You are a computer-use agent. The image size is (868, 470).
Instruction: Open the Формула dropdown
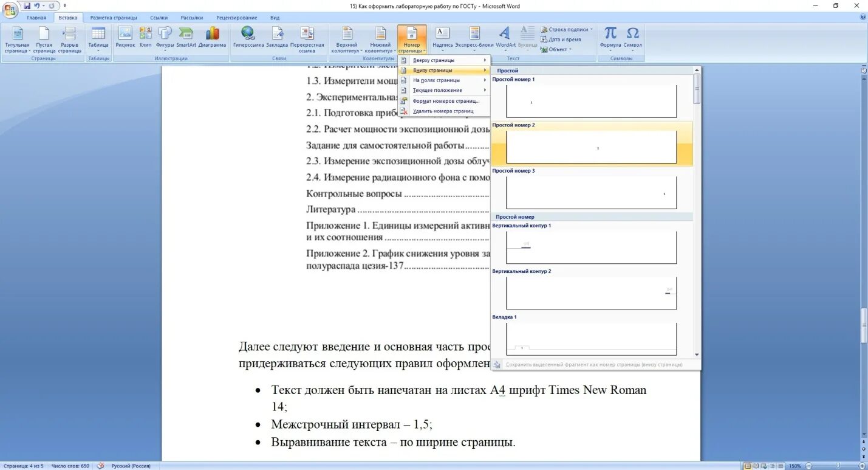point(610,40)
